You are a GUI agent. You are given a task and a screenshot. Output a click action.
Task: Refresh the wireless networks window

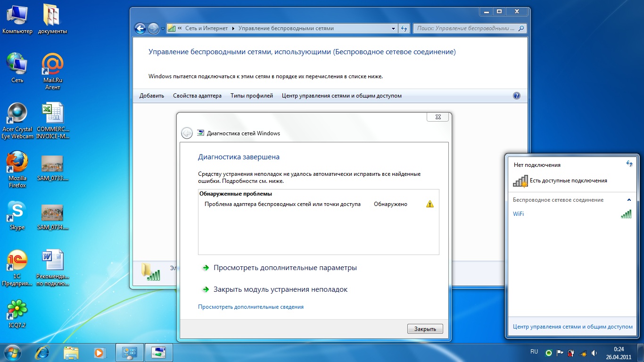point(404,28)
